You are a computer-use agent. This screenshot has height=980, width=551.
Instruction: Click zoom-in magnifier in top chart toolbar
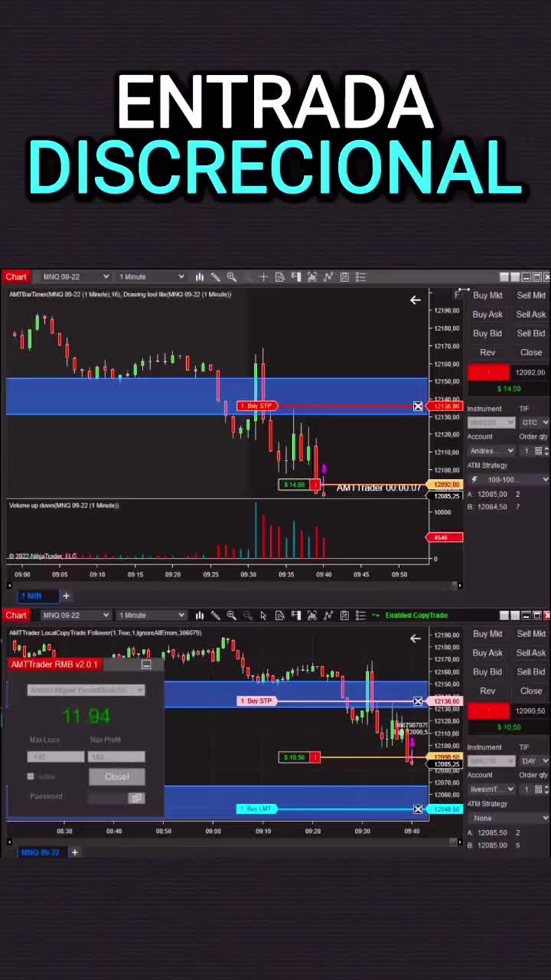pos(232,277)
